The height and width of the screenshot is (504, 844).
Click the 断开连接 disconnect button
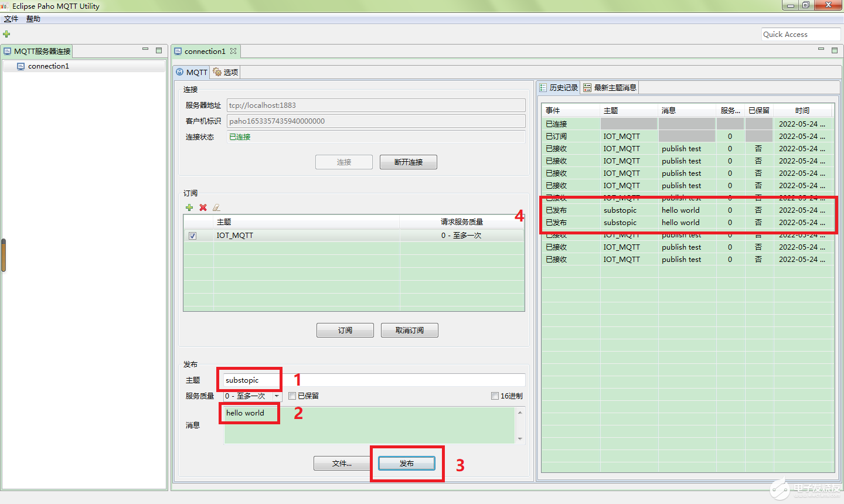click(408, 162)
